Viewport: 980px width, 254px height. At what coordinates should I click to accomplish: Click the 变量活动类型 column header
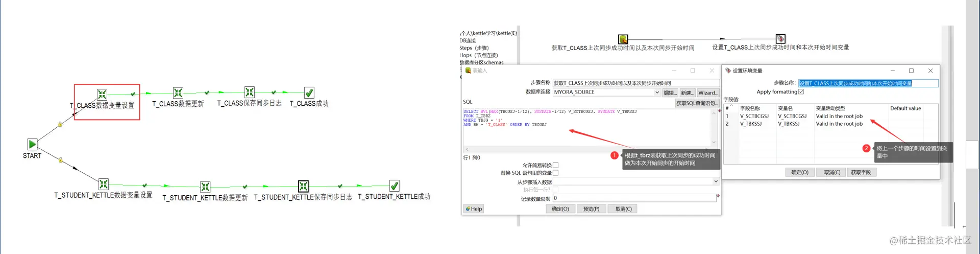(830, 108)
